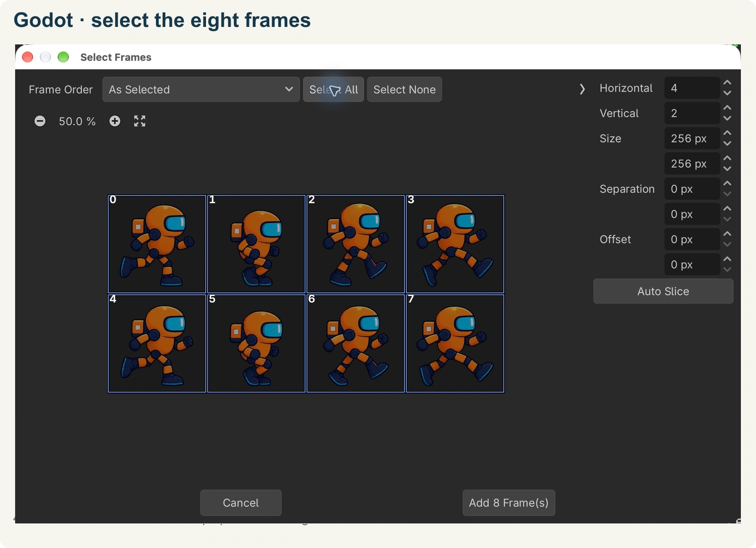The width and height of the screenshot is (756, 548).
Task: Toggle sprite frame 3
Action: (x=455, y=244)
